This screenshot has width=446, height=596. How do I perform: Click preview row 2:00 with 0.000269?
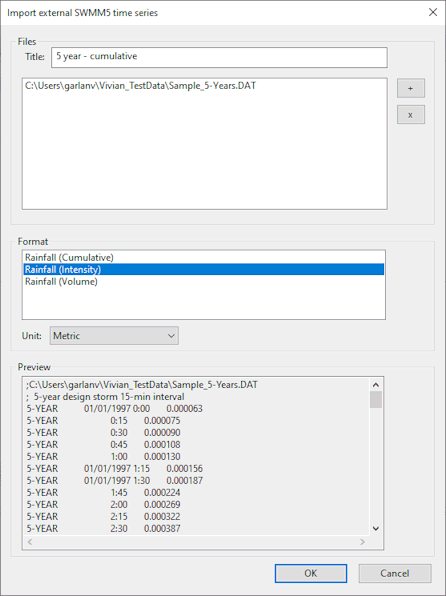pos(103,504)
